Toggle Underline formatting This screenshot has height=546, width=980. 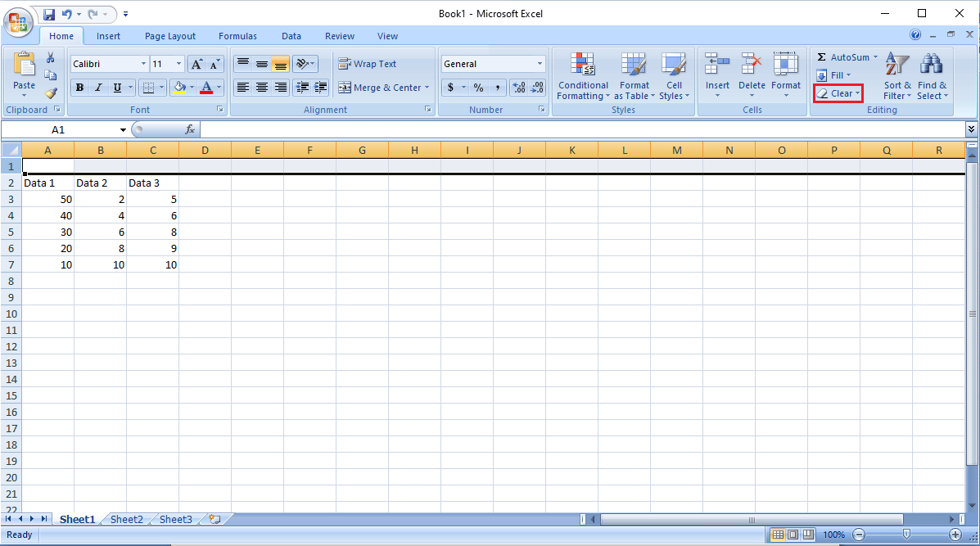tap(117, 88)
